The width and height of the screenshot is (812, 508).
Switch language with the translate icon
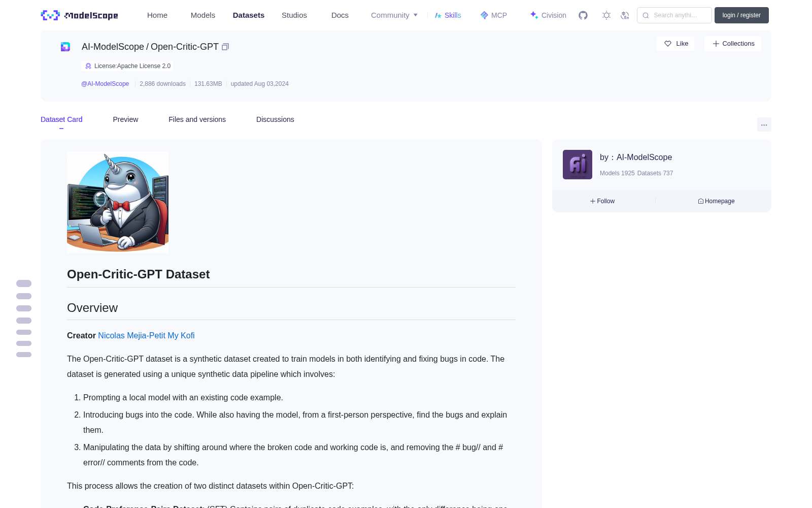[x=625, y=15]
